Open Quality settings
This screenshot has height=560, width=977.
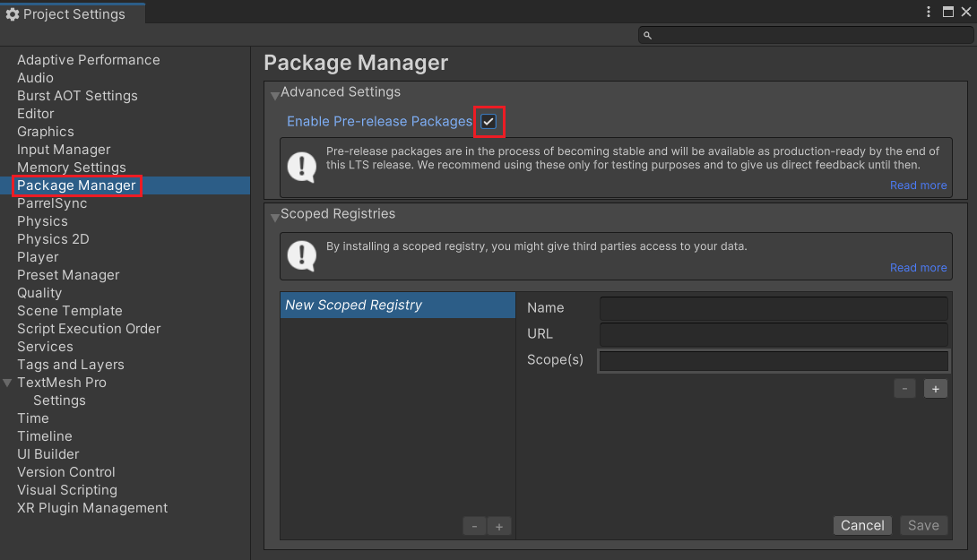tap(39, 293)
